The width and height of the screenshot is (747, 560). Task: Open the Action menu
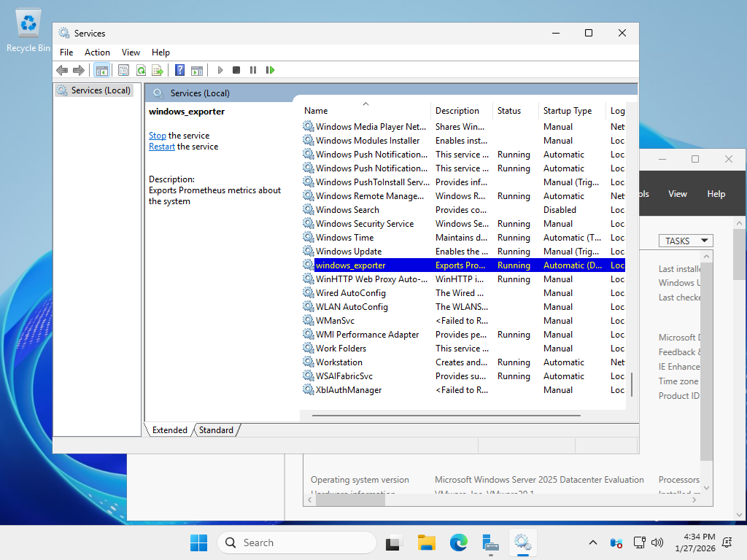click(x=97, y=52)
